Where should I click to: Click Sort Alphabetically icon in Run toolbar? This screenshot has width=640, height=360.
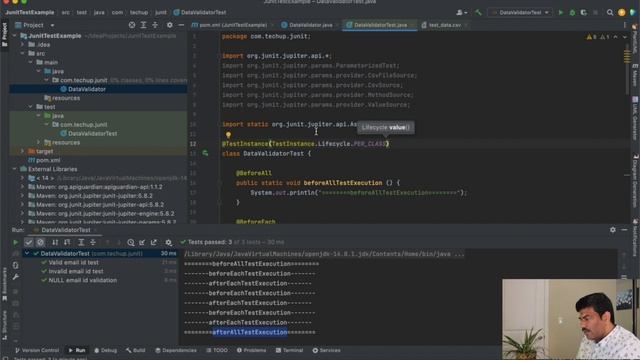point(55,242)
